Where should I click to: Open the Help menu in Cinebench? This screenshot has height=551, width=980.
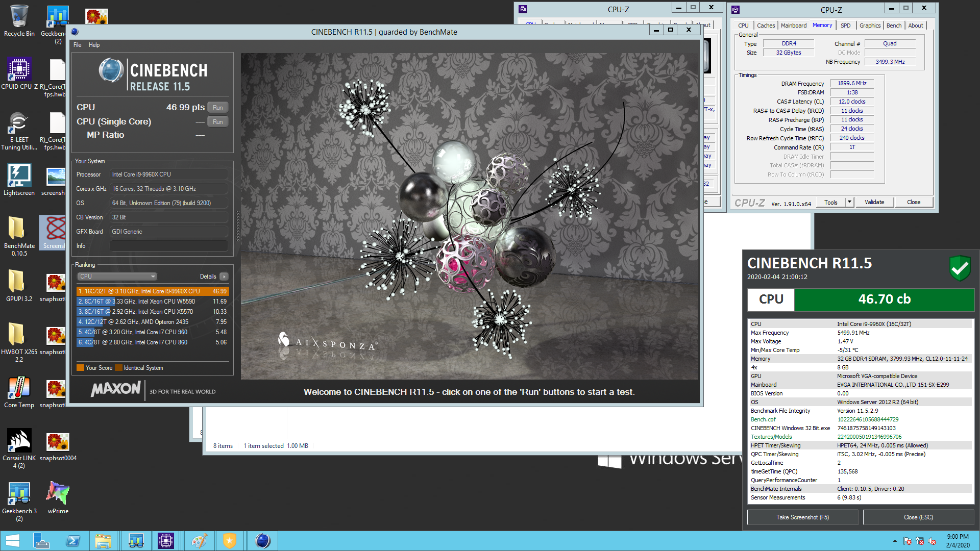click(x=94, y=45)
